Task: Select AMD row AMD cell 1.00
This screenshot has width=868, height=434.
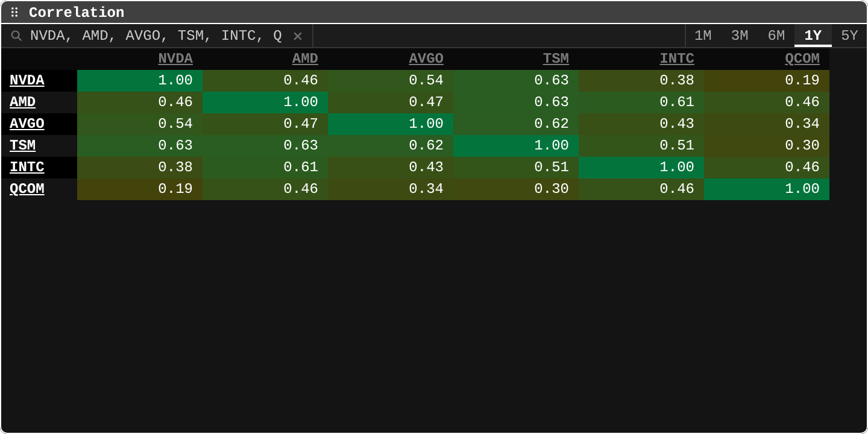Action: pyautogui.click(x=265, y=102)
